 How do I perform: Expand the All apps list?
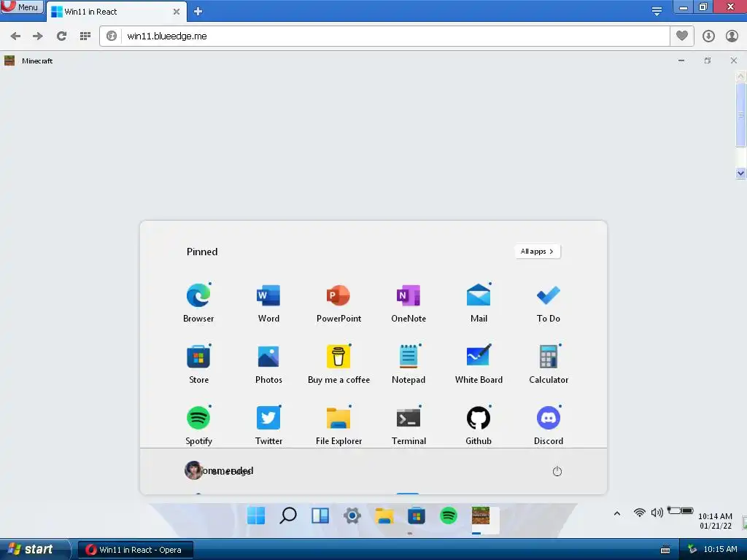pos(538,252)
